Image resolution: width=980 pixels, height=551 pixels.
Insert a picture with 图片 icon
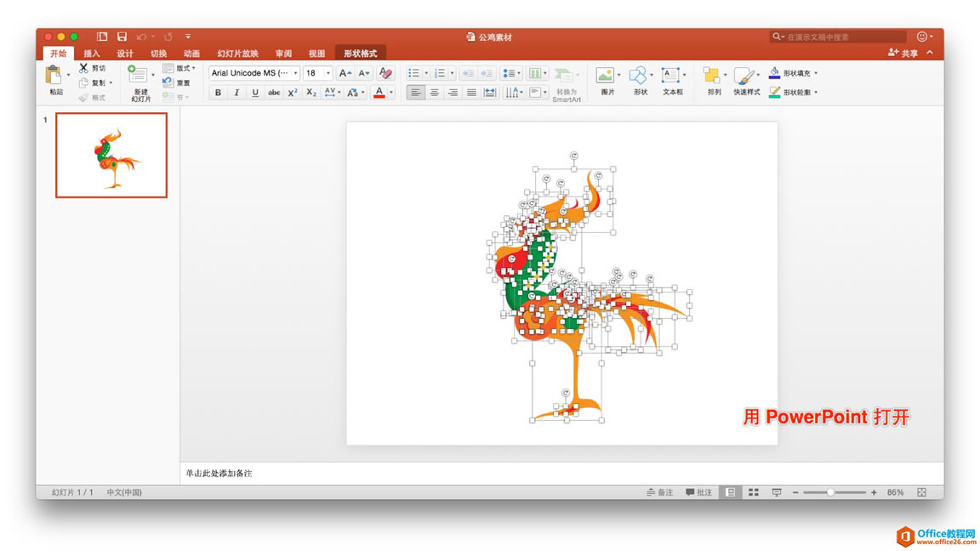pos(605,76)
